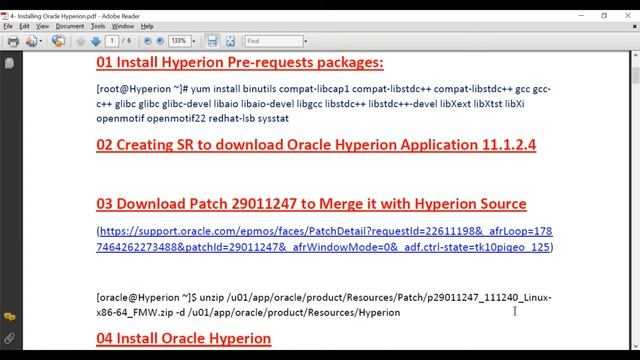Click the Create Adobe PDF online icon

tap(31, 41)
